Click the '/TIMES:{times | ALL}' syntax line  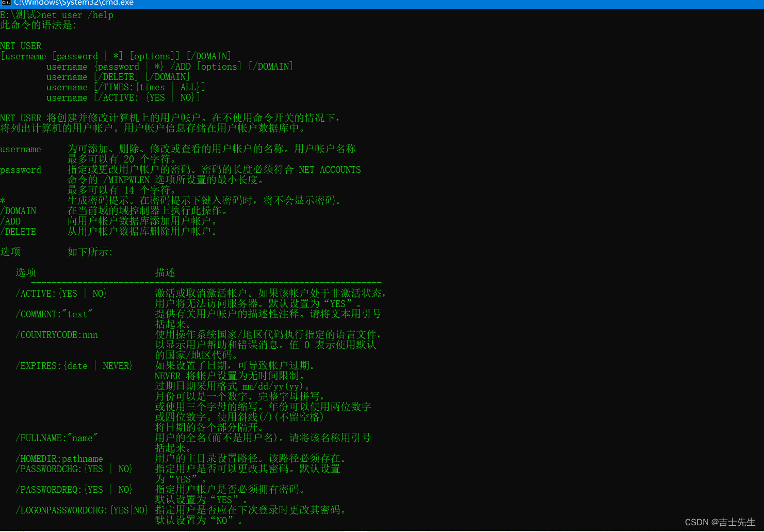[x=126, y=87]
